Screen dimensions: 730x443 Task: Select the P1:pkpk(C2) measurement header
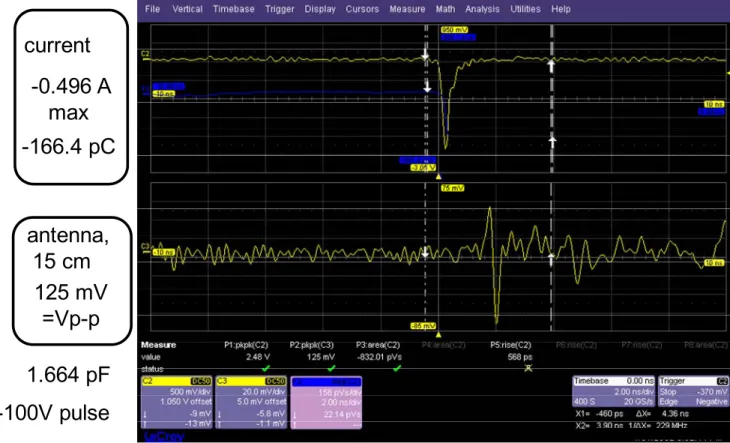pyautogui.click(x=246, y=345)
